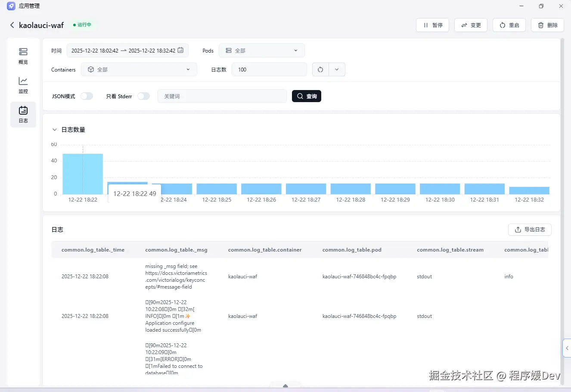
Task: Click the 'missing _msg field' message cell
Action: pyautogui.click(x=176, y=277)
